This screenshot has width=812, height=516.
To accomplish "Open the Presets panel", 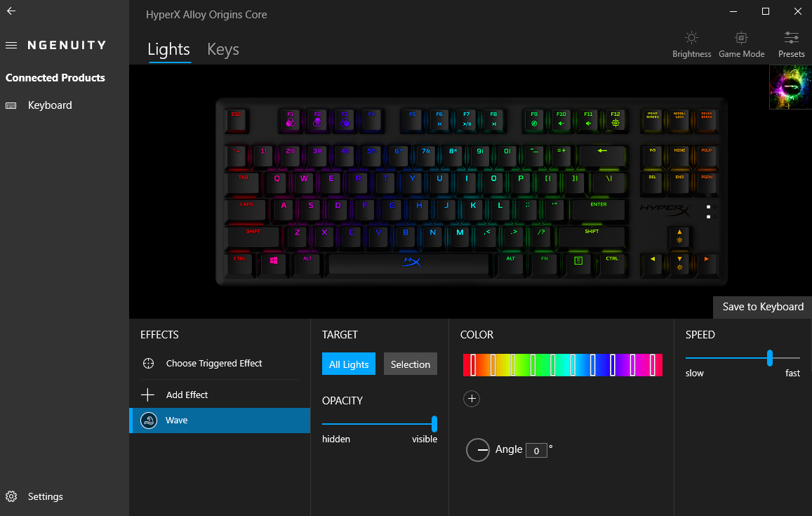I will pyautogui.click(x=791, y=44).
